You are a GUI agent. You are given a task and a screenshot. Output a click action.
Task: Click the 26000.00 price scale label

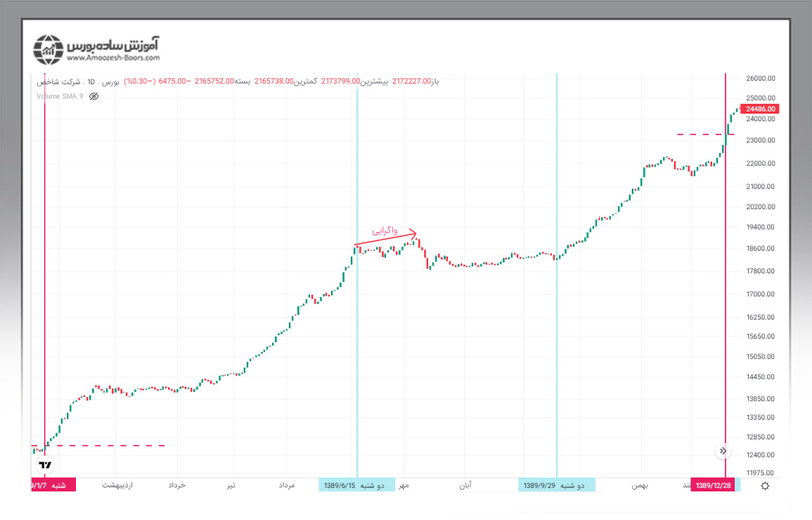pyautogui.click(x=761, y=78)
